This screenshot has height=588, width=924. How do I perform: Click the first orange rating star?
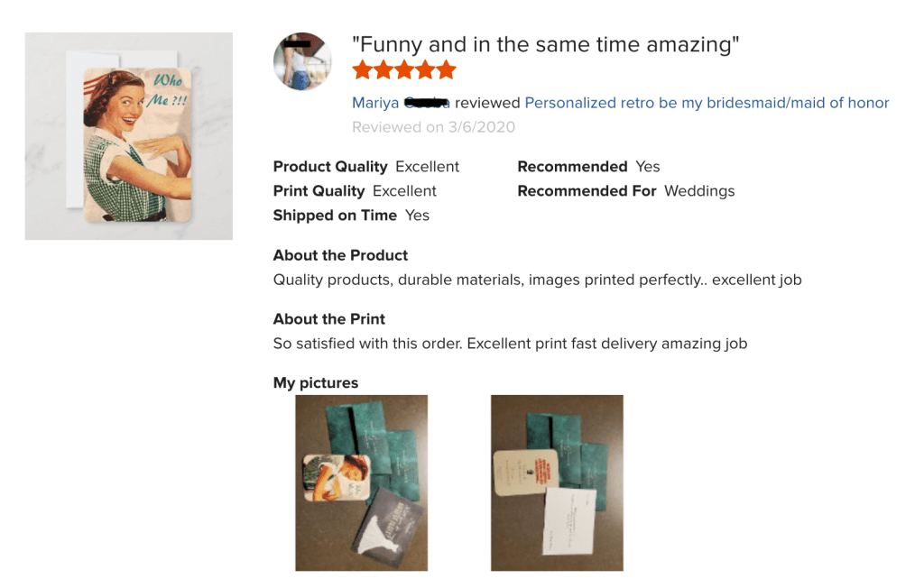pos(363,70)
